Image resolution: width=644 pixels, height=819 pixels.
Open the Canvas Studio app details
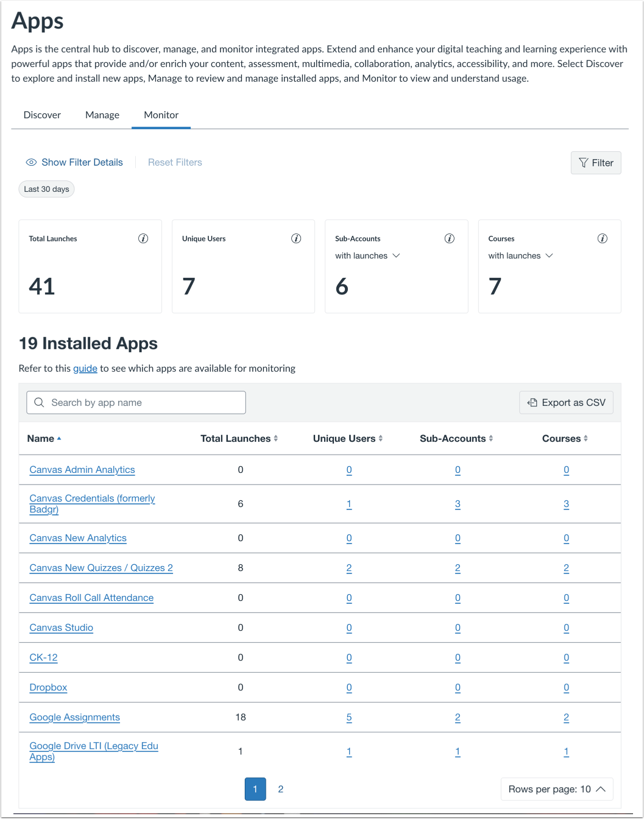click(61, 628)
